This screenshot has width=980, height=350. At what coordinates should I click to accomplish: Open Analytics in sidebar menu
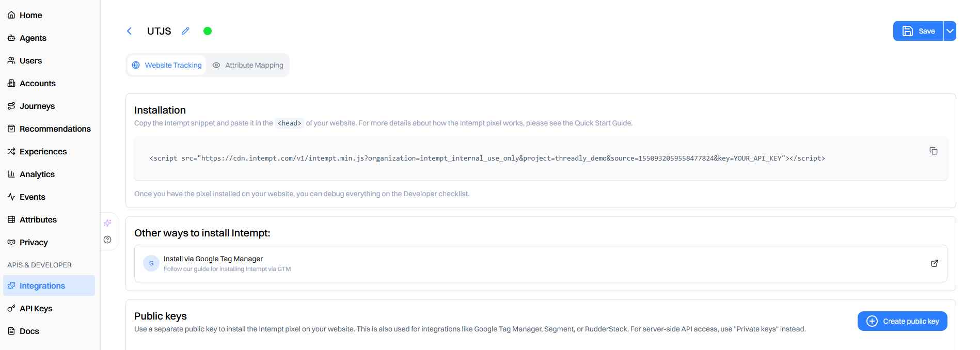pos(49,174)
